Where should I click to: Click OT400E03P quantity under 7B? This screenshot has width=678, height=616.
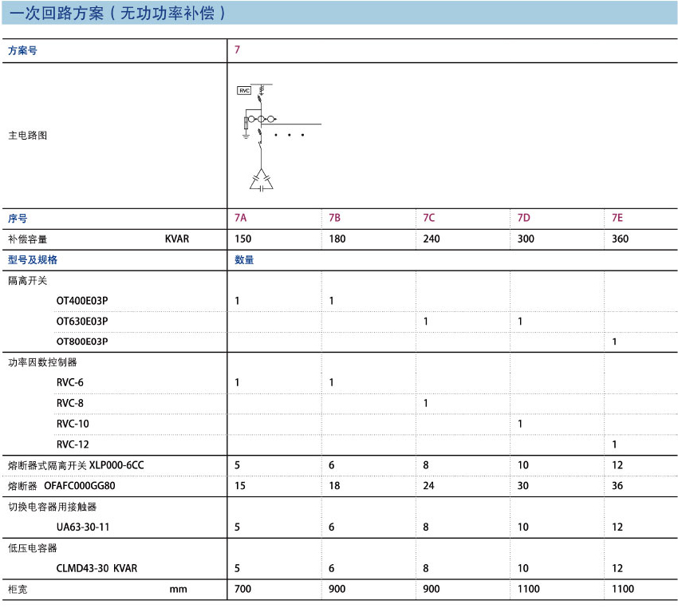[x=331, y=301]
